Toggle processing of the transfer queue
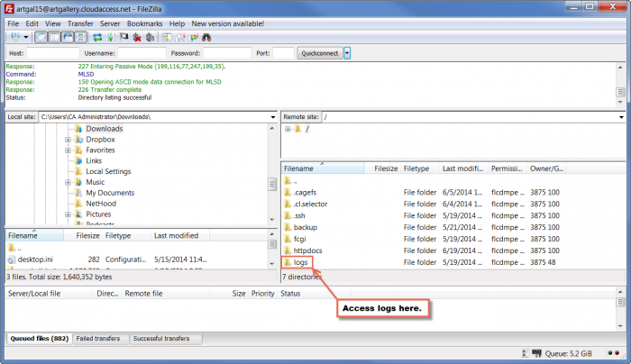631x364 pixels. coord(111,38)
